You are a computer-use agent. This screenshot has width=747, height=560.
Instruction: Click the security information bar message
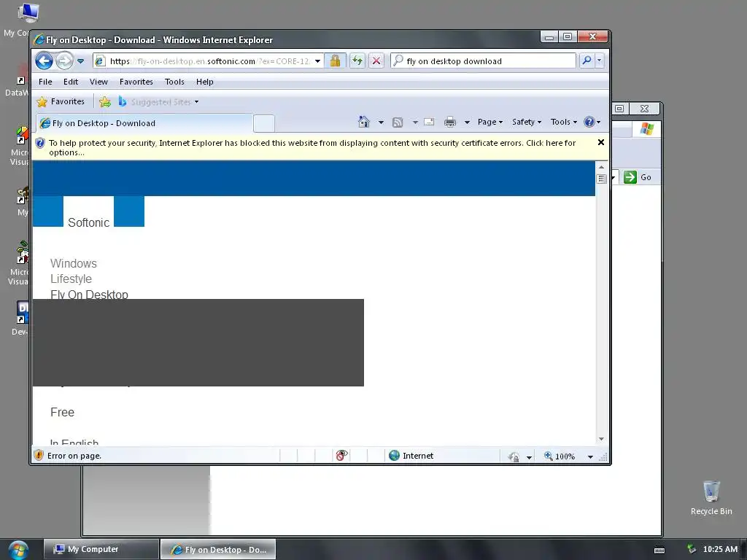pos(312,147)
